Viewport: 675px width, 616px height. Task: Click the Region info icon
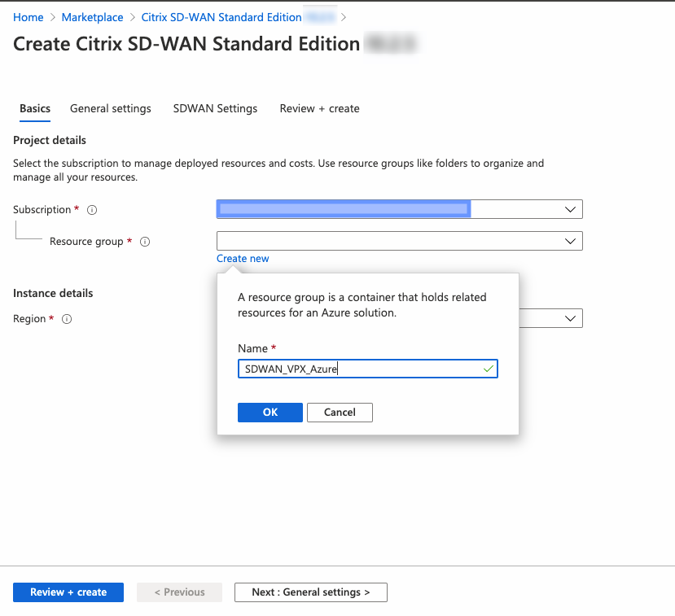click(67, 319)
